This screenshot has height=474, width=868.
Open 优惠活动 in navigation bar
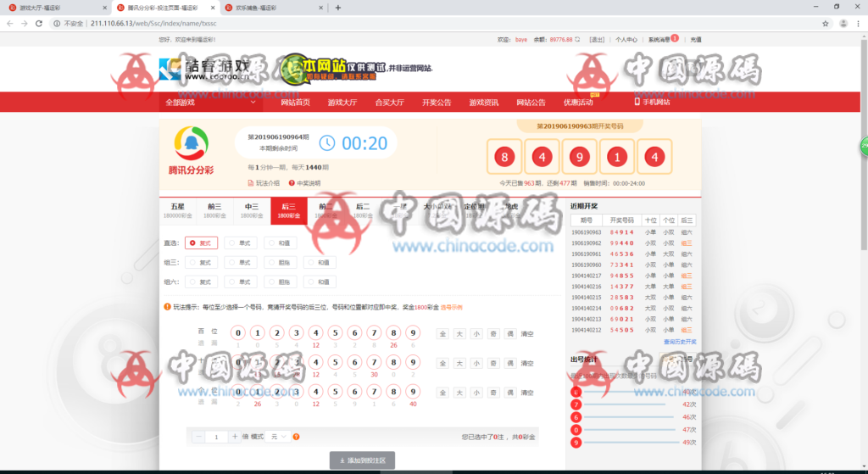pos(578,103)
